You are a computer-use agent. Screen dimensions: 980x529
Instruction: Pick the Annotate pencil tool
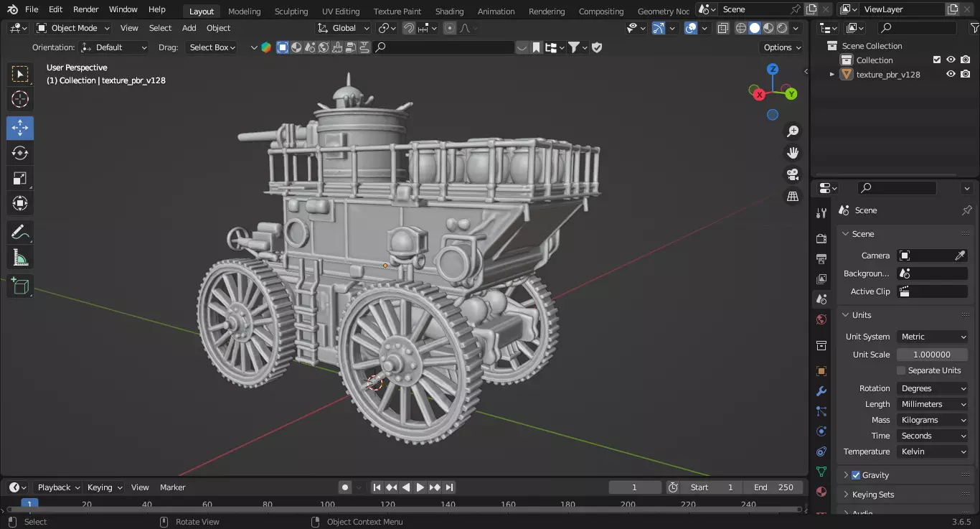coord(20,233)
